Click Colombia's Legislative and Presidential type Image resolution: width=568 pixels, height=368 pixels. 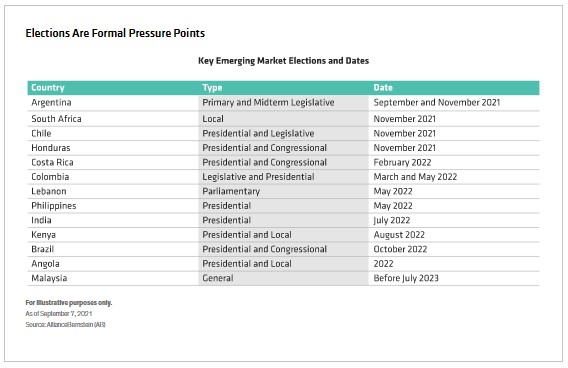(258, 177)
